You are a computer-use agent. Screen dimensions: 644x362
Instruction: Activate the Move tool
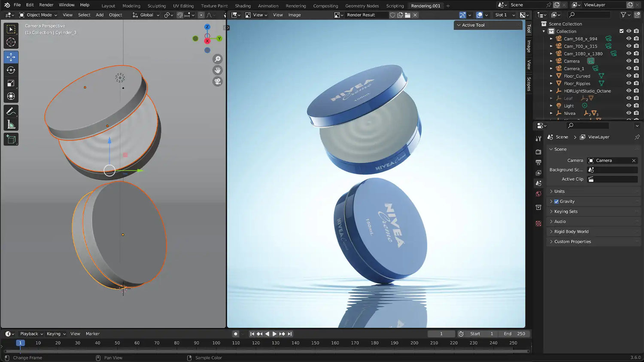(11, 57)
